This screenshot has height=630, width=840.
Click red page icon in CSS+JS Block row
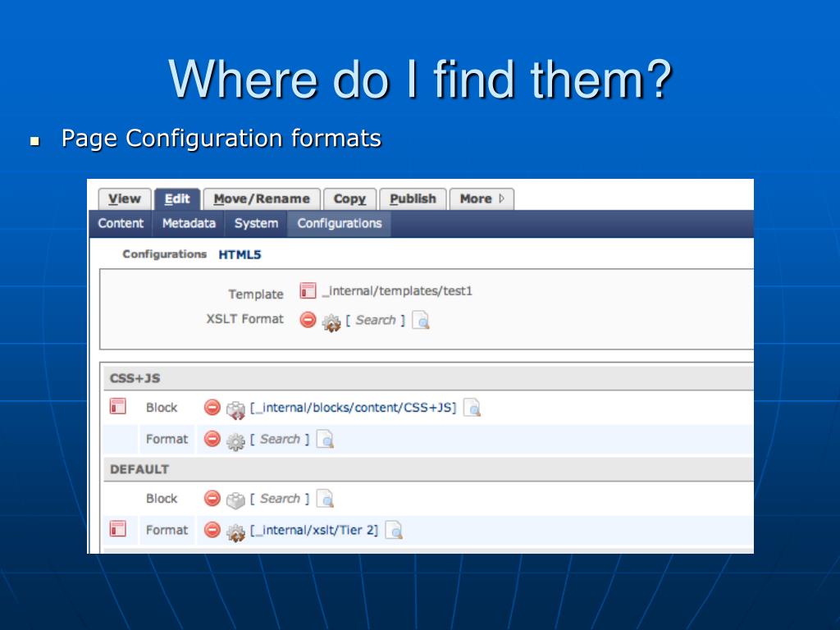tap(118, 406)
